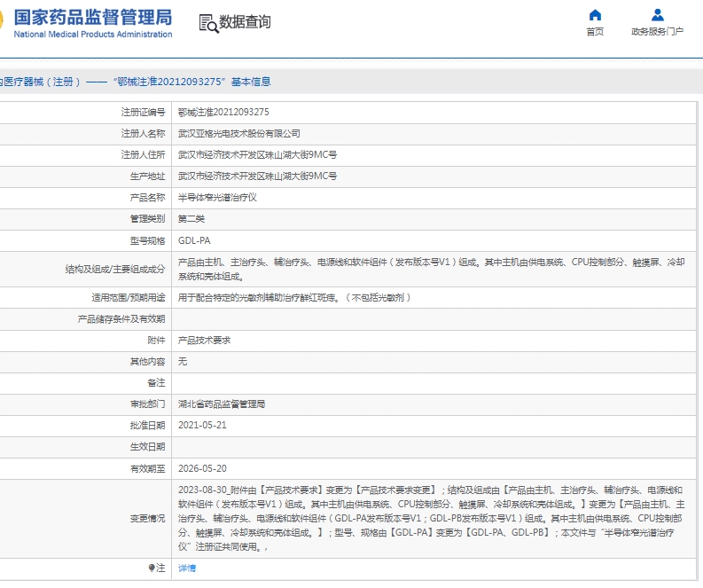Click approval date 2021-05-21
This screenshot has height=588, width=703.
pyautogui.click(x=202, y=425)
